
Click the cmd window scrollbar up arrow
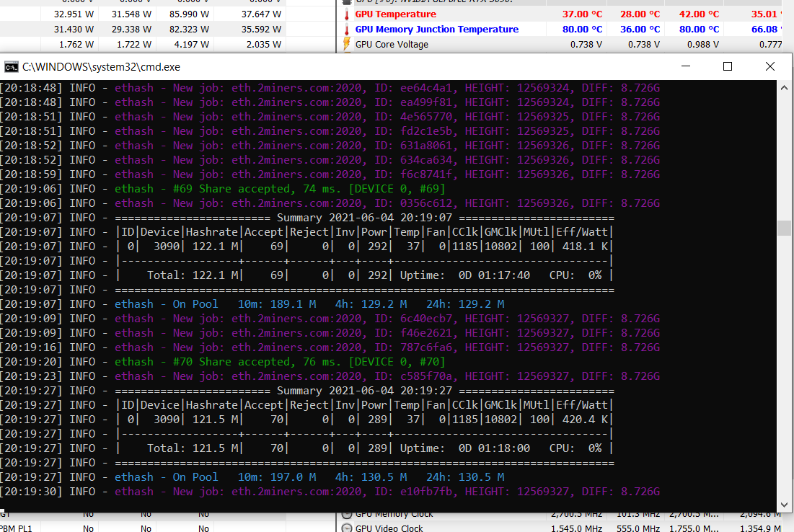pyautogui.click(x=785, y=88)
